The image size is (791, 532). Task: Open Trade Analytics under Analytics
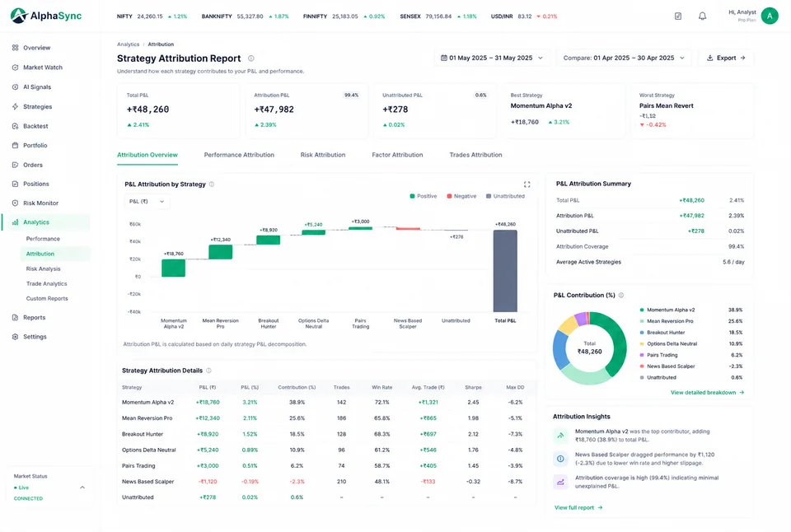(46, 284)
